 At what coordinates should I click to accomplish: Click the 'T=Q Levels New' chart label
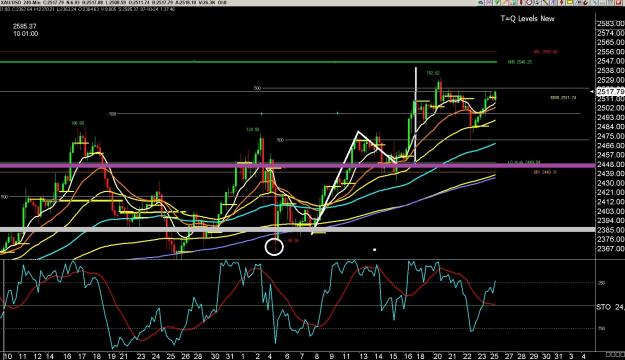coord(527,18)
